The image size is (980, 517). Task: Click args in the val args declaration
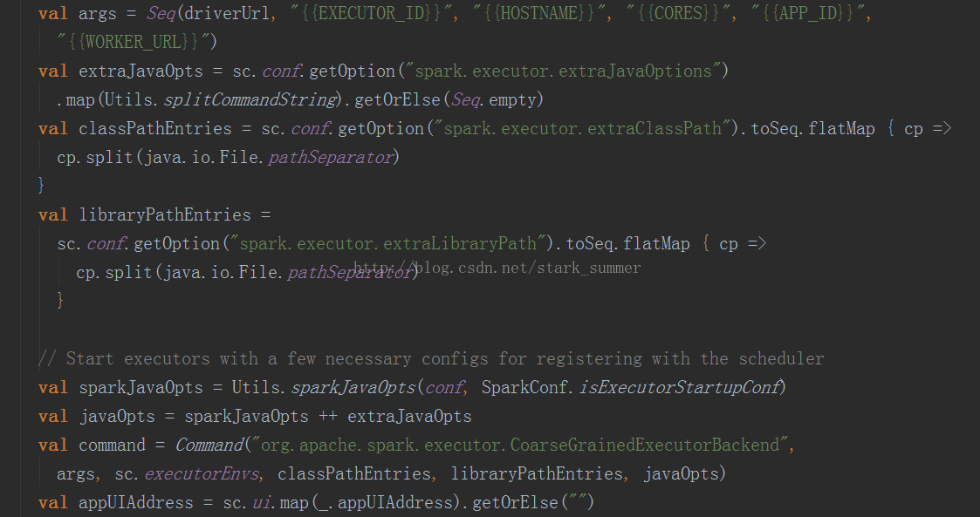pyautogui.click(x=98, y=14)
